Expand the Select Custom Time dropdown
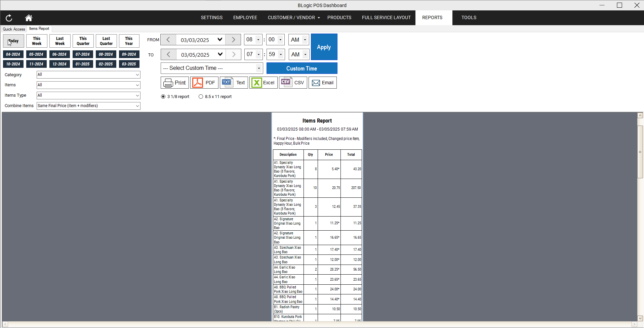The image size is (644, 328). [211, 68]
